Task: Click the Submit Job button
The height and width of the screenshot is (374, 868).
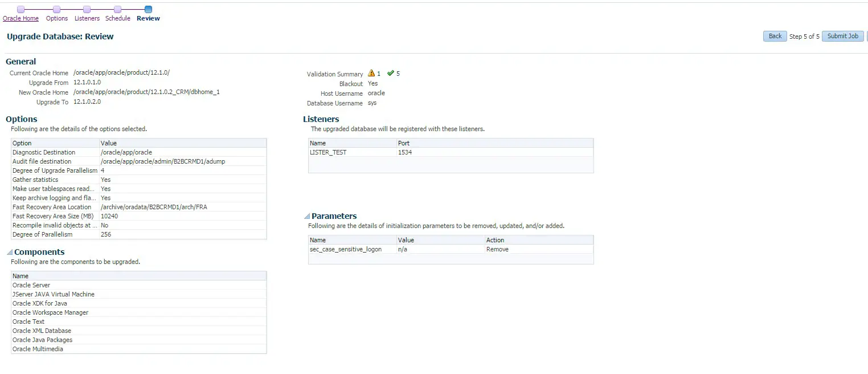Action: pos(842,36)
